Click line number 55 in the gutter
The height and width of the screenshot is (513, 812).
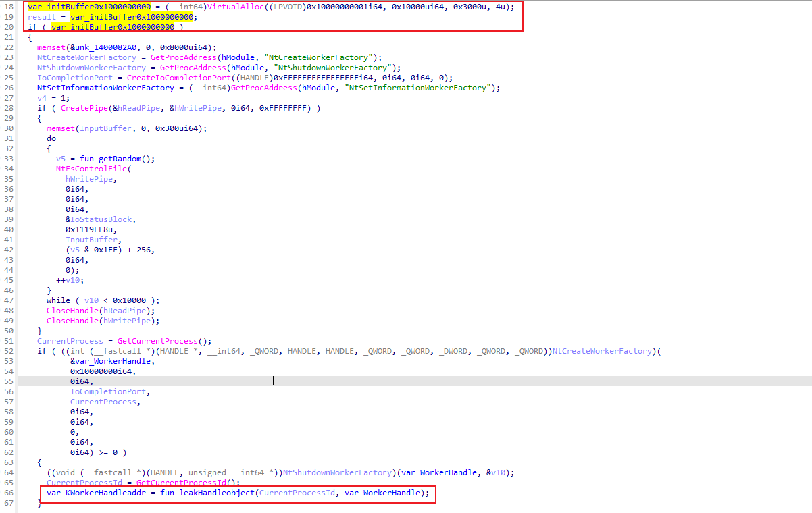8,381
